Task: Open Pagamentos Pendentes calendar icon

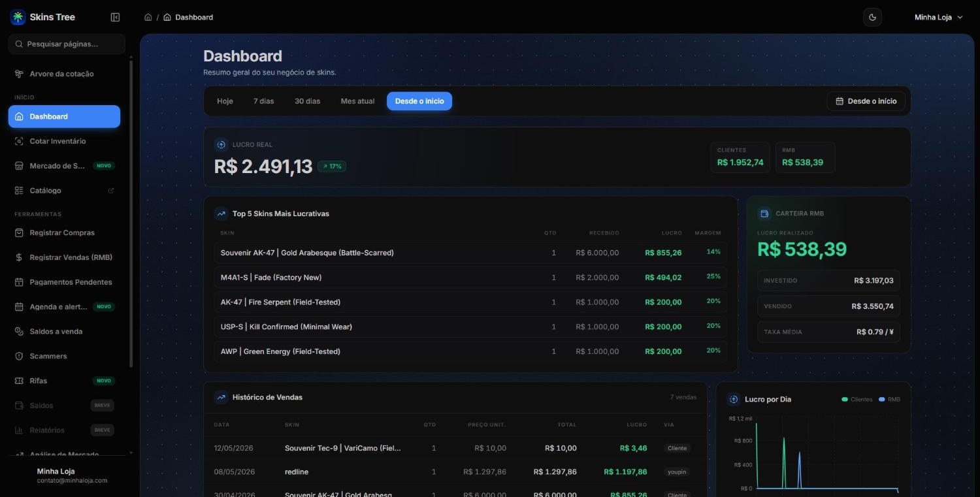Action: [x=19, y=282]
